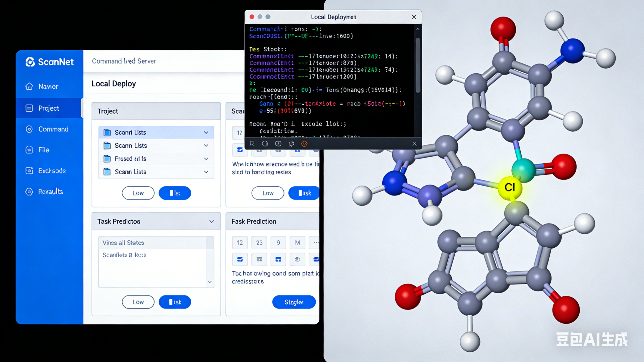Collapse the Task Predictos panel chevron
This screenshot has height=362, width=644.
coord(212,221)
